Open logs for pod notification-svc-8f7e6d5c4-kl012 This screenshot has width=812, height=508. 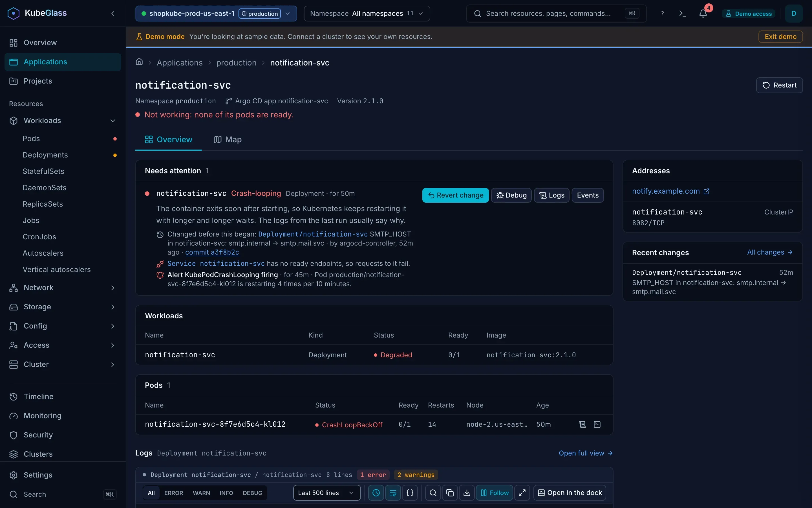click(x=582, y=424)
